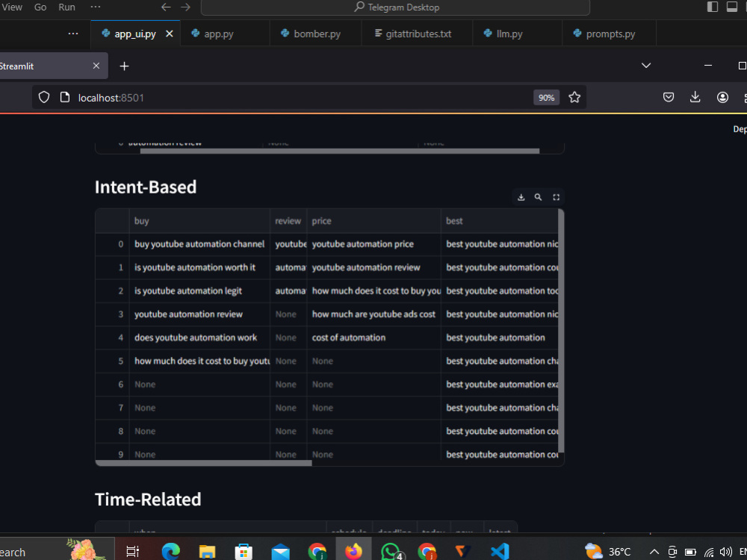747x560 pixels.
Task: Select cell 'is youtube automation legit'
Action: [x=199, y=291]
